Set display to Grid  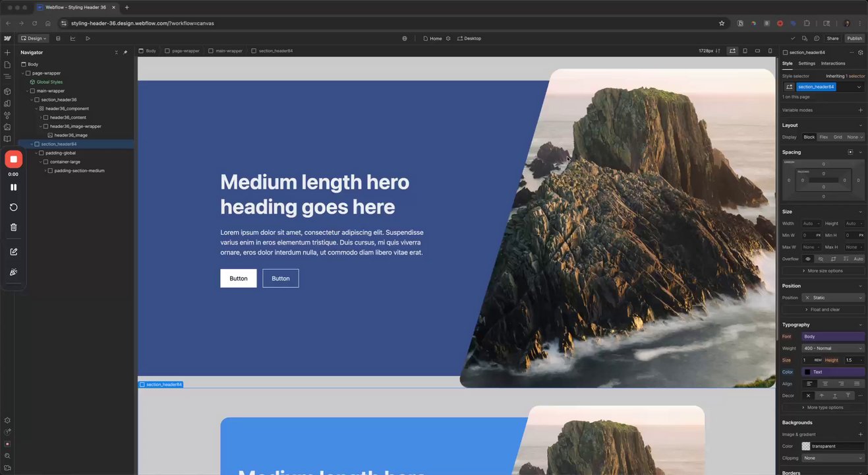point(838,137)
